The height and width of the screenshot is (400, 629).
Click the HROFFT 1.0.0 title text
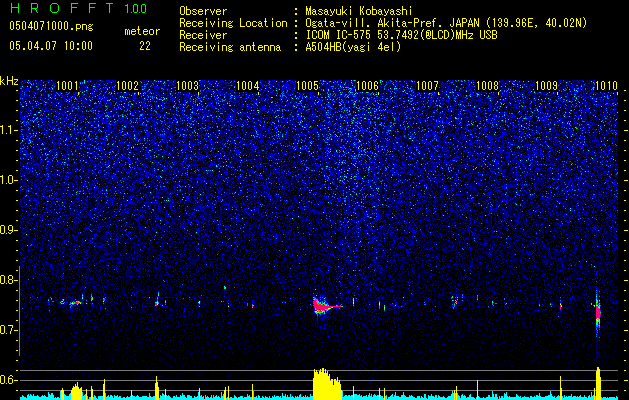[78, 8]
